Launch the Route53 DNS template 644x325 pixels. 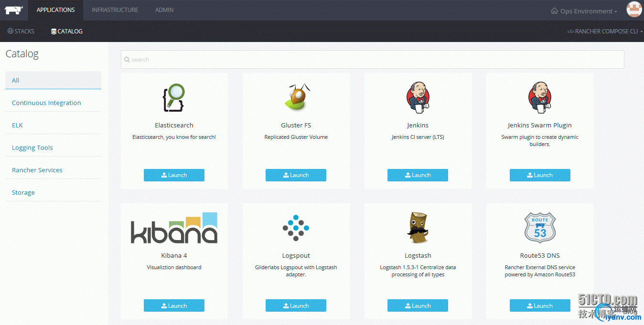(540, 305)
